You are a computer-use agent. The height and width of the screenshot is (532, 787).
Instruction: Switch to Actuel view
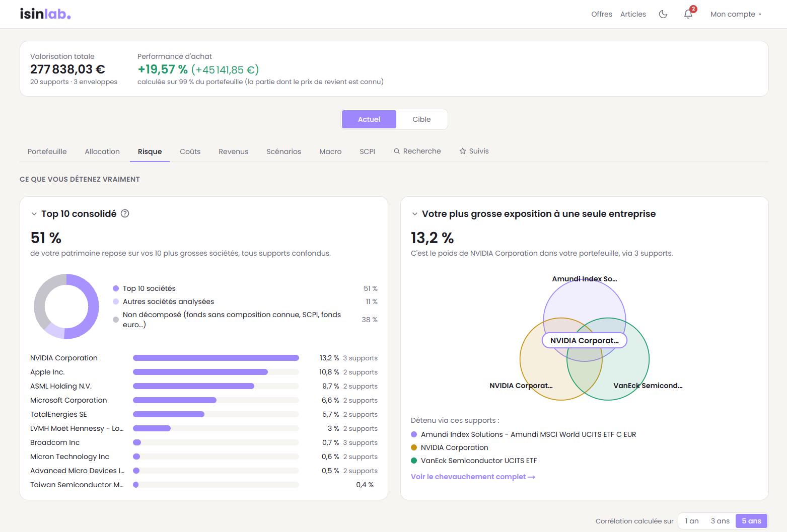pos(369,119)
